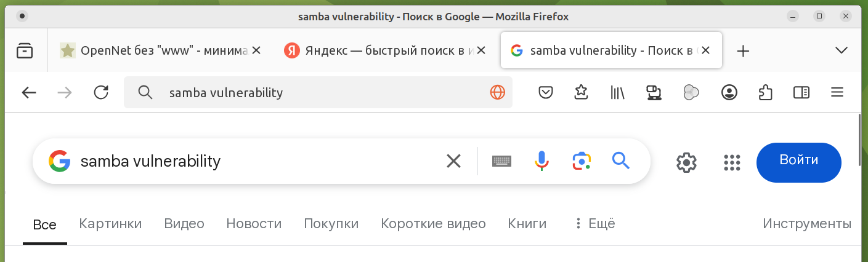Open the Extensions puzzle icon
The image size is (868, 262).
tap(765, 93)
